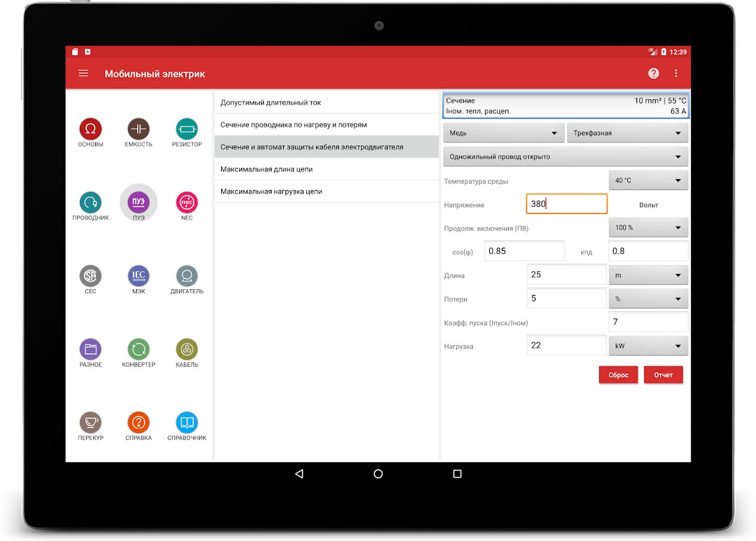Open the КАБЕЛЬ category icon
This screenshot has height=541, width=756.
(187, 349)
